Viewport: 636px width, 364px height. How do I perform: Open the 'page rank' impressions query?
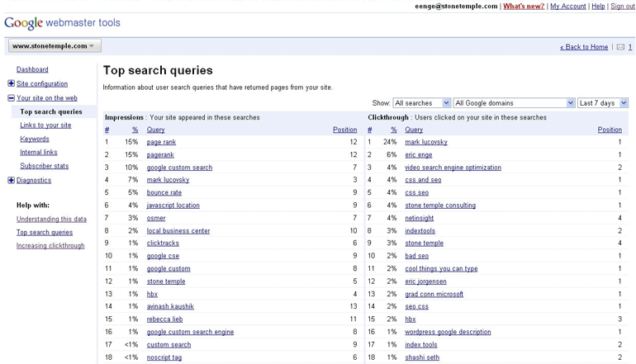tap(161, 142)
